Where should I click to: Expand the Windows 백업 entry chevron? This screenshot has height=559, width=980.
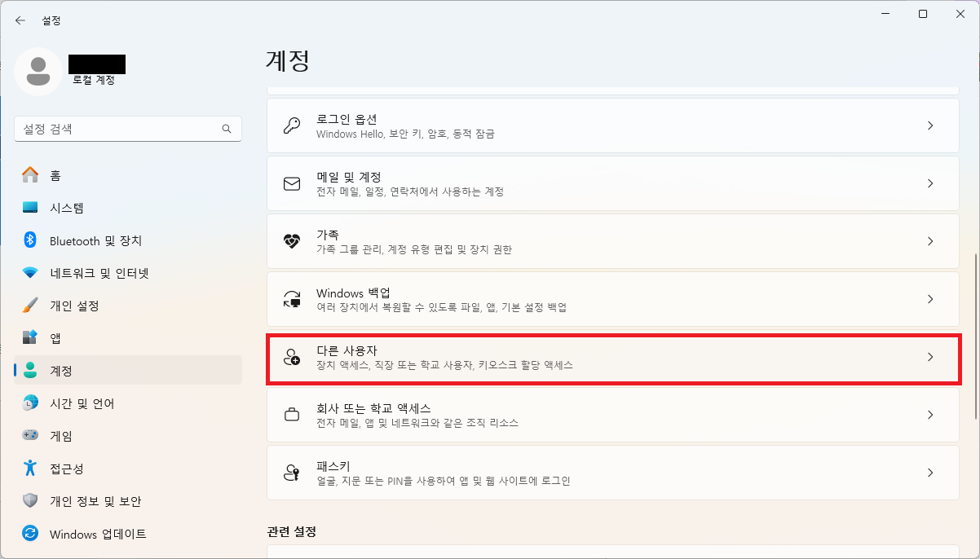930,298
